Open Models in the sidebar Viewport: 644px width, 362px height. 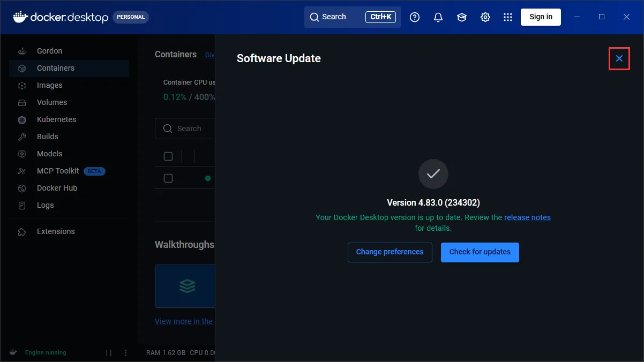[69, 154]
